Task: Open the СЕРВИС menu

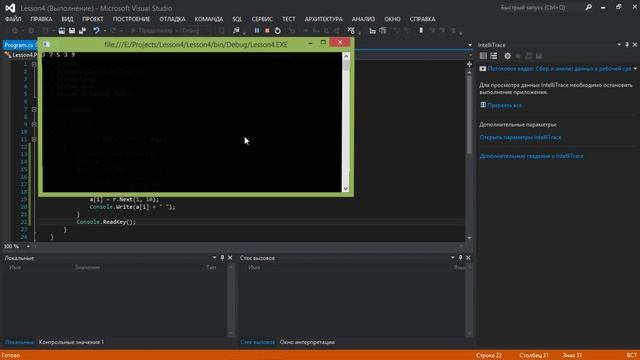Action: 262,19
